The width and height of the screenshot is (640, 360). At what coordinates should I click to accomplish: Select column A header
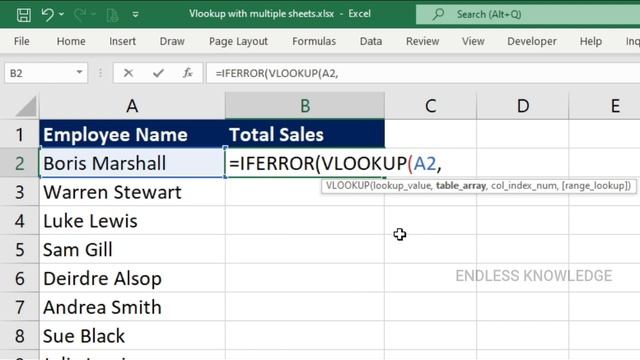pyautogui.click(x=132, y=106)
